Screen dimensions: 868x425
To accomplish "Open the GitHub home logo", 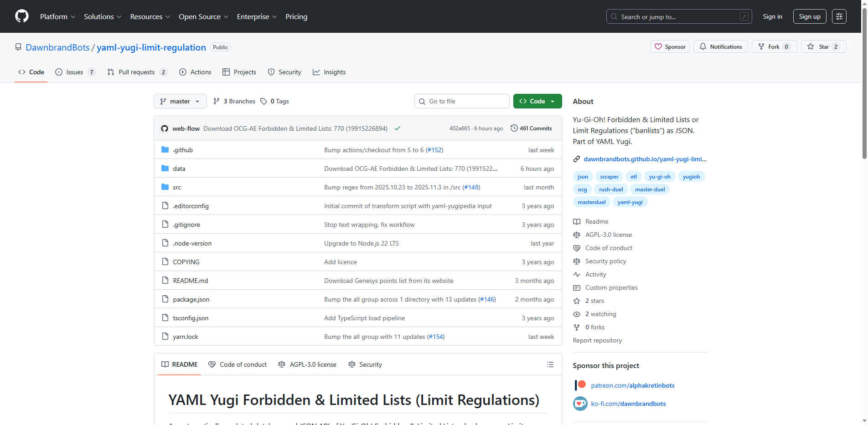I will pos(22,16).
